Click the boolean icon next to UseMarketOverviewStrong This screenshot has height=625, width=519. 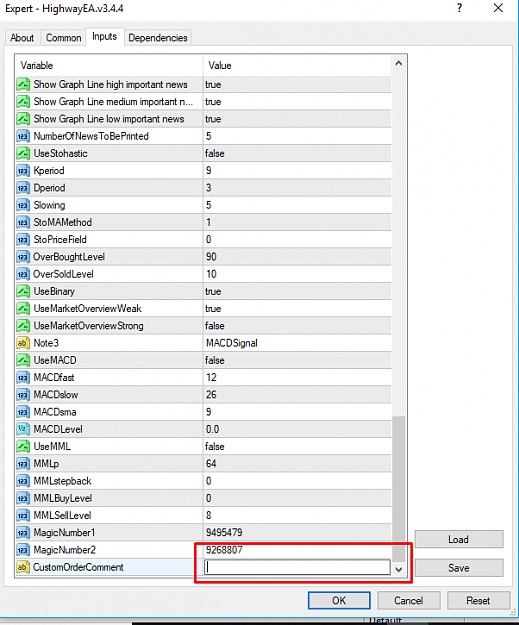23,326
